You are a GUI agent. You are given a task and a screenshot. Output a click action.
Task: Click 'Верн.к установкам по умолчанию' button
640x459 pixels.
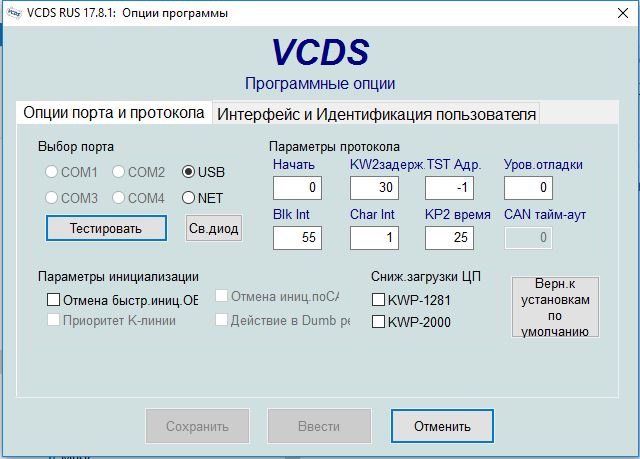555,307
